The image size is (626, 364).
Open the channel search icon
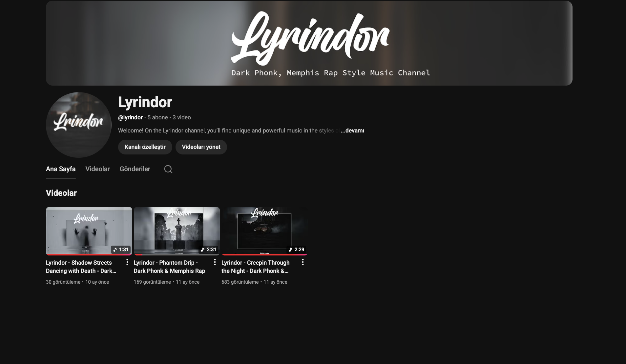pos(168,169)
